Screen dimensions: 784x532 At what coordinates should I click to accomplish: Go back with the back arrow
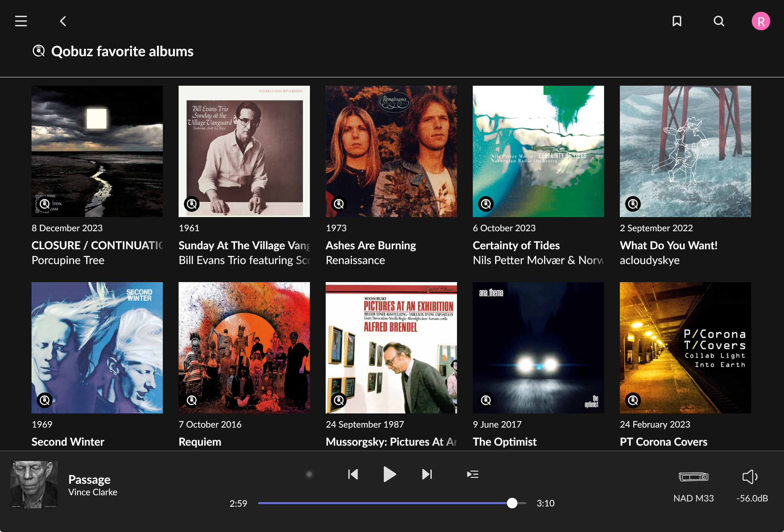click(x=63, y=21)
